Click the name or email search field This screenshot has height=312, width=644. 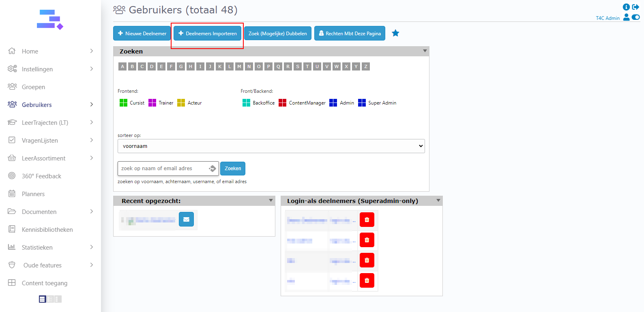(164, 169)
